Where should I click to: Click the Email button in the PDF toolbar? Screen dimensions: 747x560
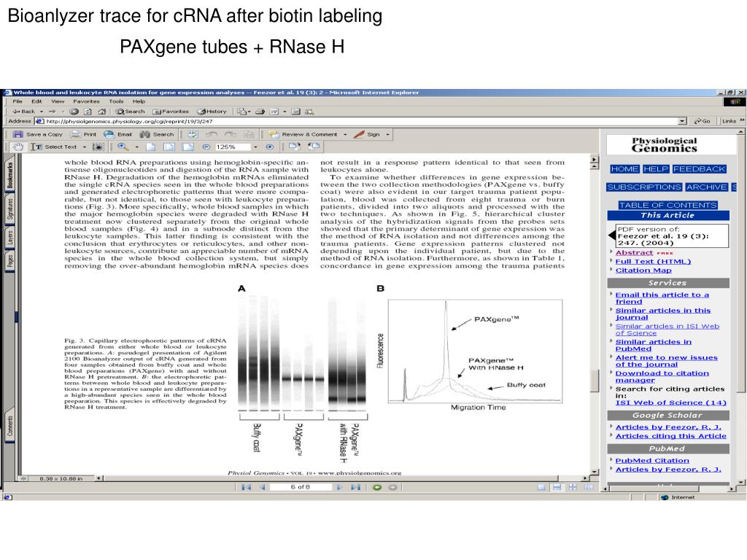[117, 134]
